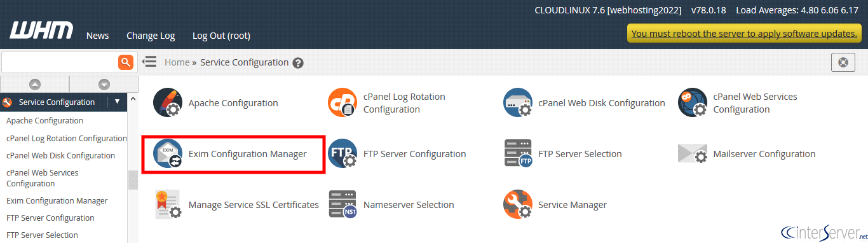
Task: Open the Nameserver Selection icon
Action: [342, 205]
